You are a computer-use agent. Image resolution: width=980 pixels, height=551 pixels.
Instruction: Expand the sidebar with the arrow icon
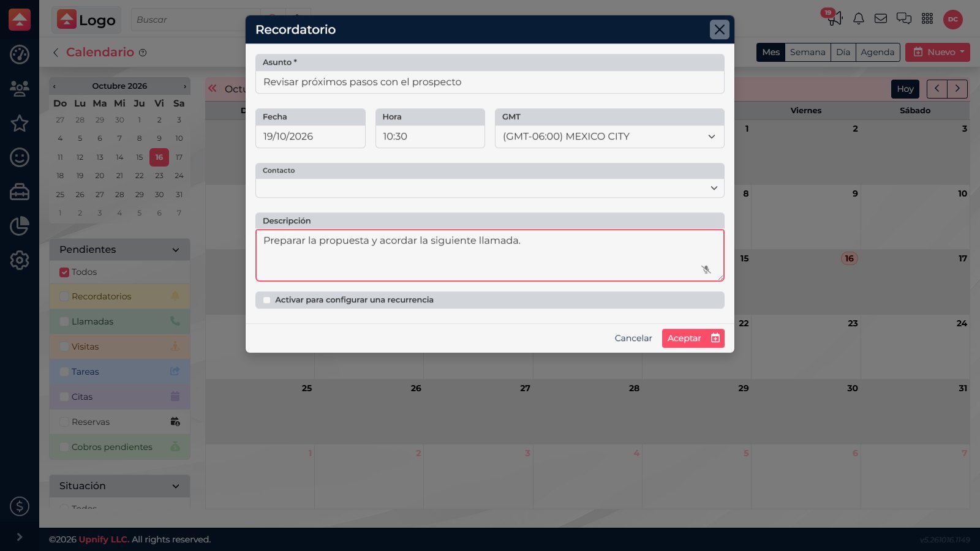[x=20, y=537]
